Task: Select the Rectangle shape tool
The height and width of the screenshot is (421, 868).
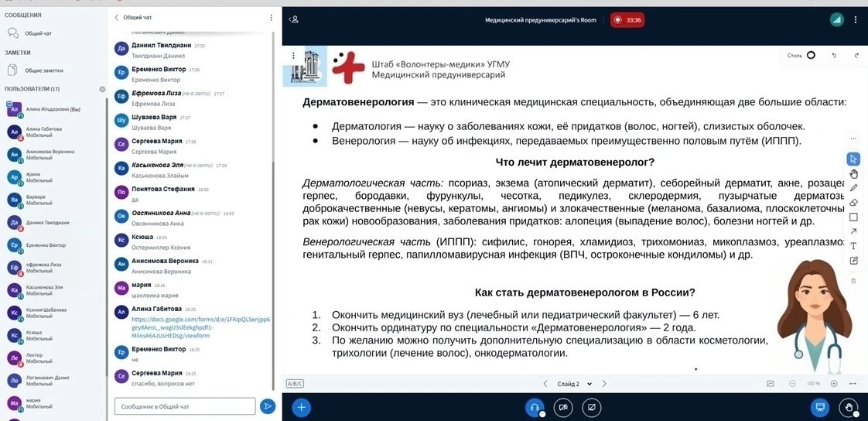Action: point(853,217)
